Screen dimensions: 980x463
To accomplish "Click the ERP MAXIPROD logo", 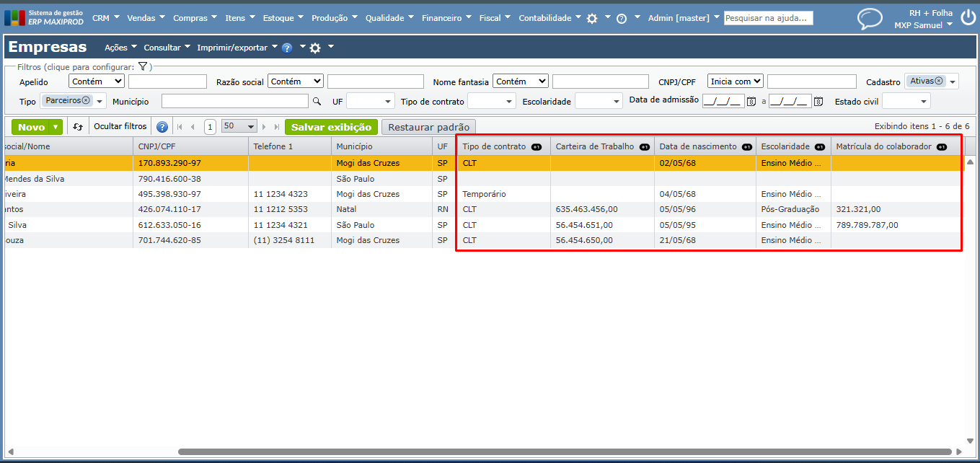I will coord(43,17).
